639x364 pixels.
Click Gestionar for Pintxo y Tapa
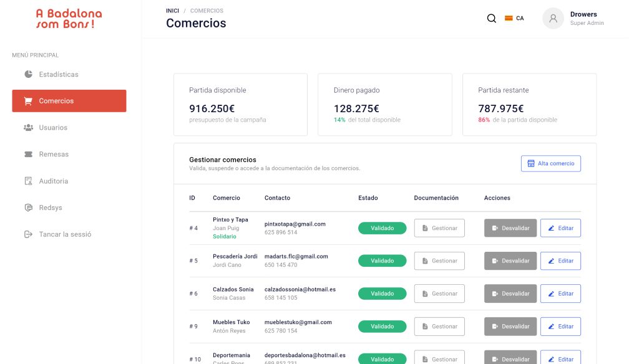coord(439,228)
